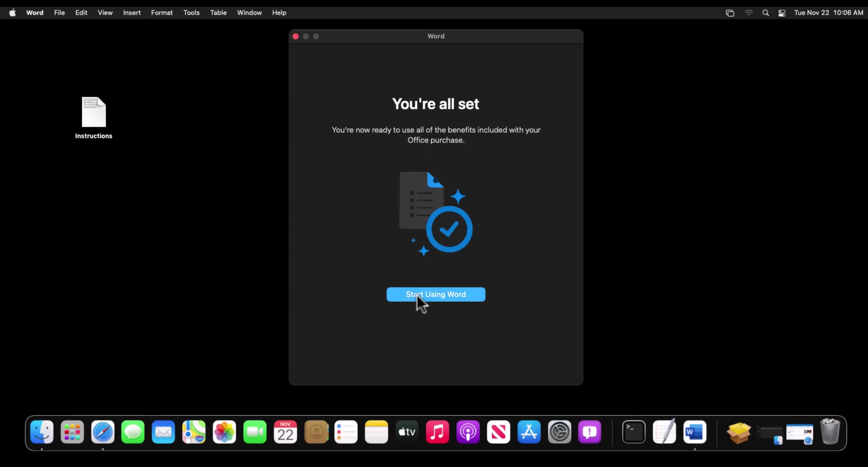Image resolution: width=868 pixels, height=467 pixels.
Task: Open Messages from the Dock
Action: pyautogui.click(x=133, y=432)
